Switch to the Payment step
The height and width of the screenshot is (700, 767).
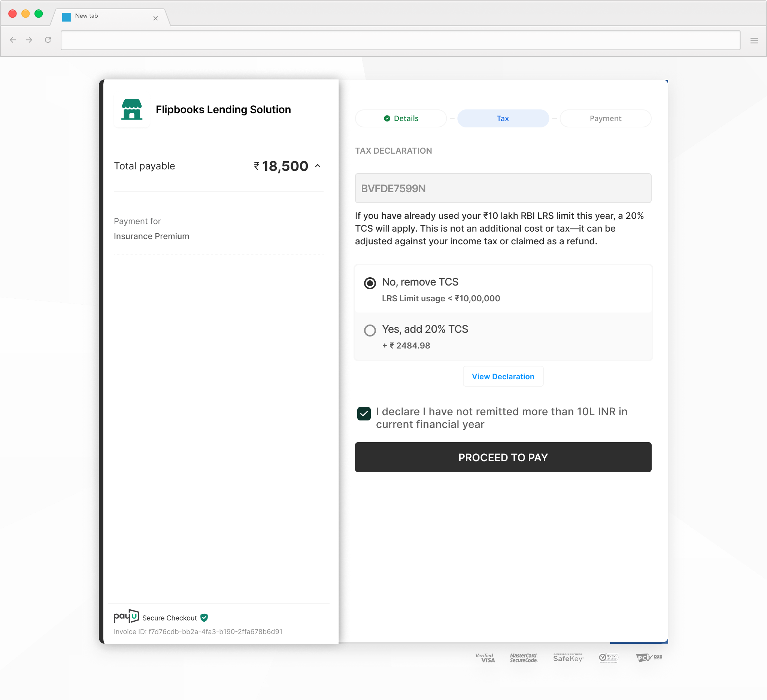point(605,118)
